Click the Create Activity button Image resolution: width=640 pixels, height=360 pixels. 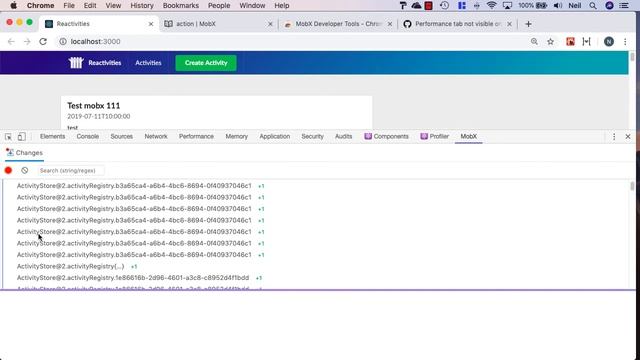tap(206, 63)
